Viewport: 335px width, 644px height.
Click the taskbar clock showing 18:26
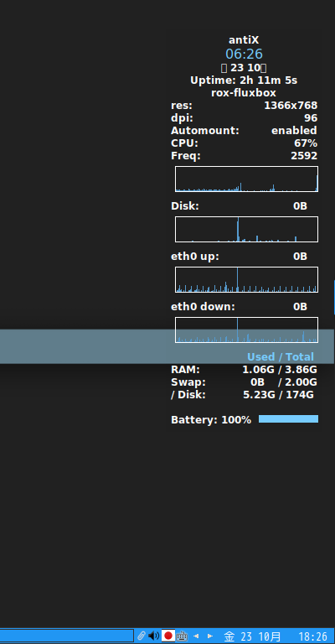(313, 636)
